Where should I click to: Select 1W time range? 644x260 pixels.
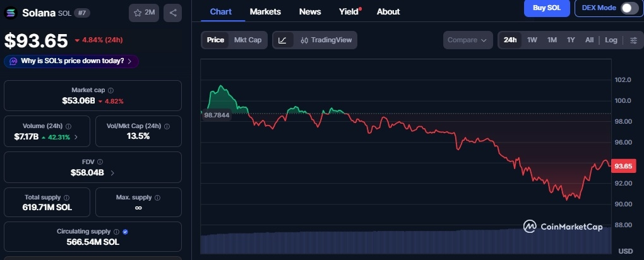click(x=532, y=40)
